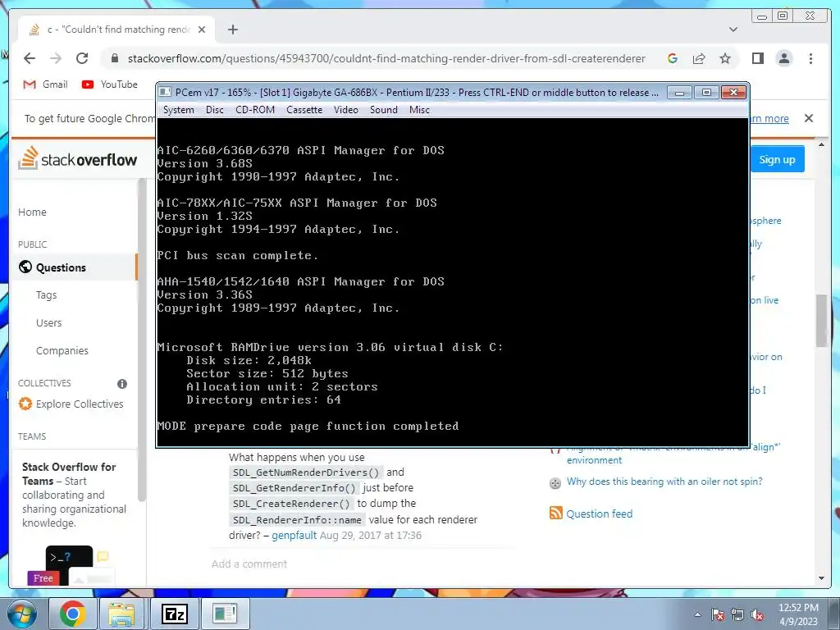Bookmark this tab star icon
The height and width of the screenshot is (630, 840).
pyautogui.click(x=725, y=58)
